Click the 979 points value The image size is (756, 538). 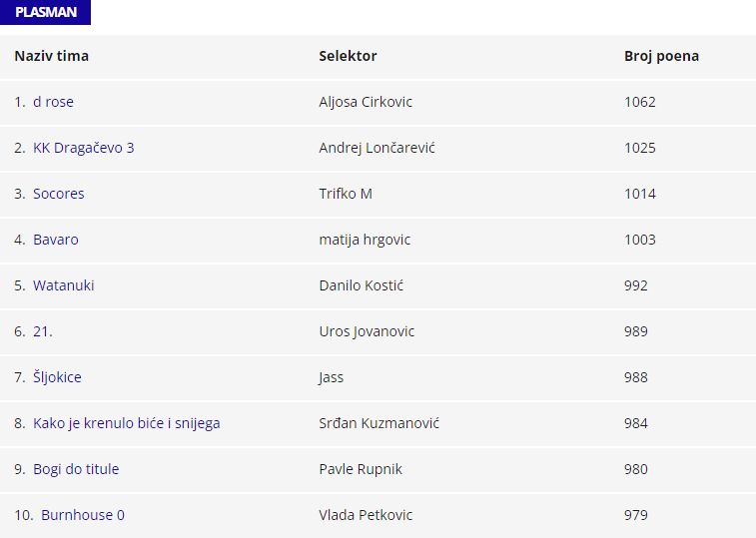click(x=636, y=515)
